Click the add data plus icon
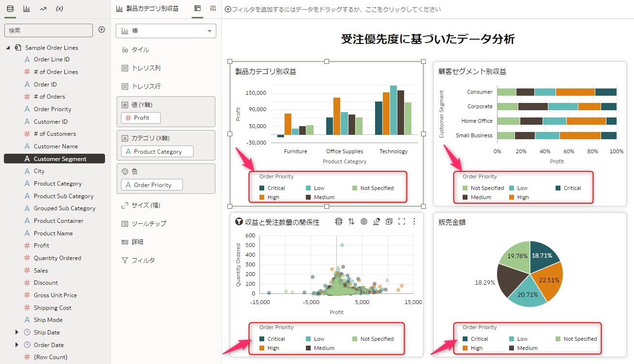Screen dimensions: 634x364 tap(102, 29)
